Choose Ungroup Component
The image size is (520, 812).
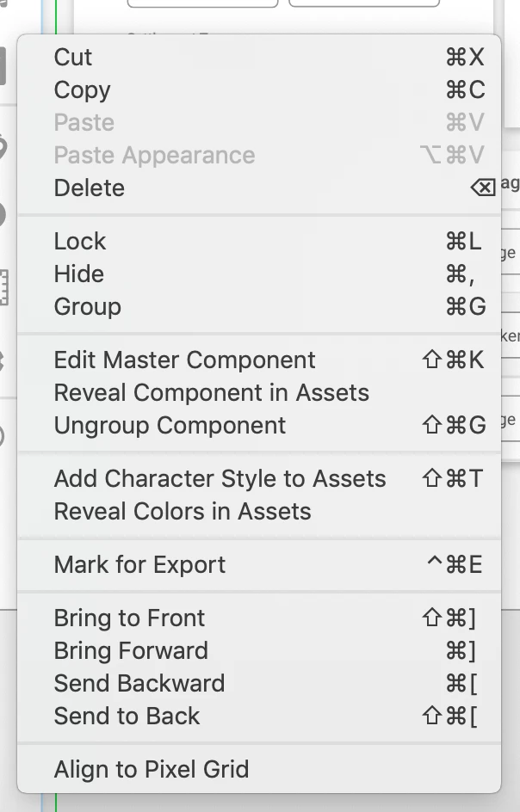click(170, 426)
